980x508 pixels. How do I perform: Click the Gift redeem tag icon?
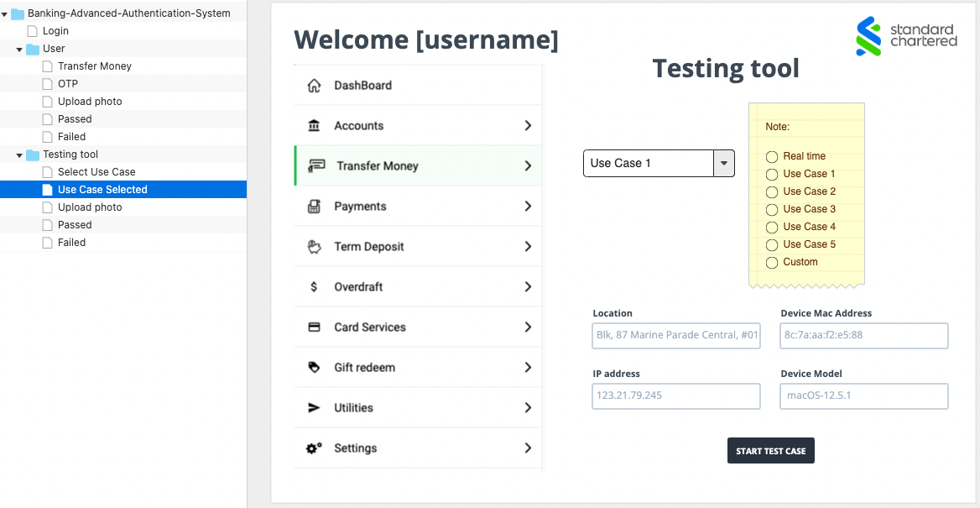point(314,367)
